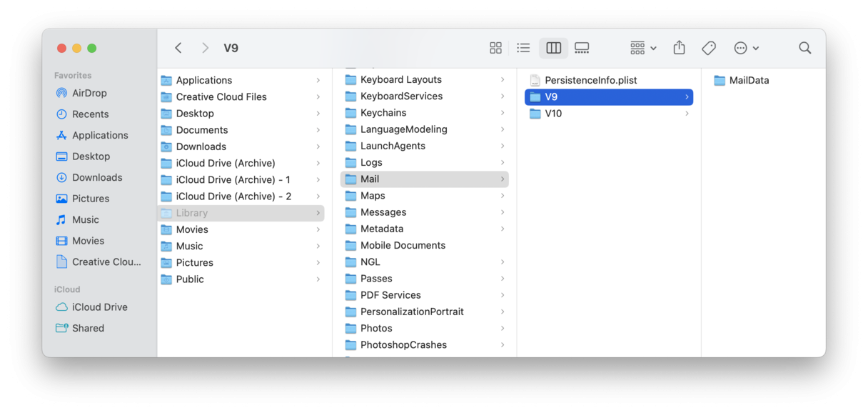This screenshot has height=413, width=868.
Task: Select the Keychains folder
Action: tap(383, 113)
